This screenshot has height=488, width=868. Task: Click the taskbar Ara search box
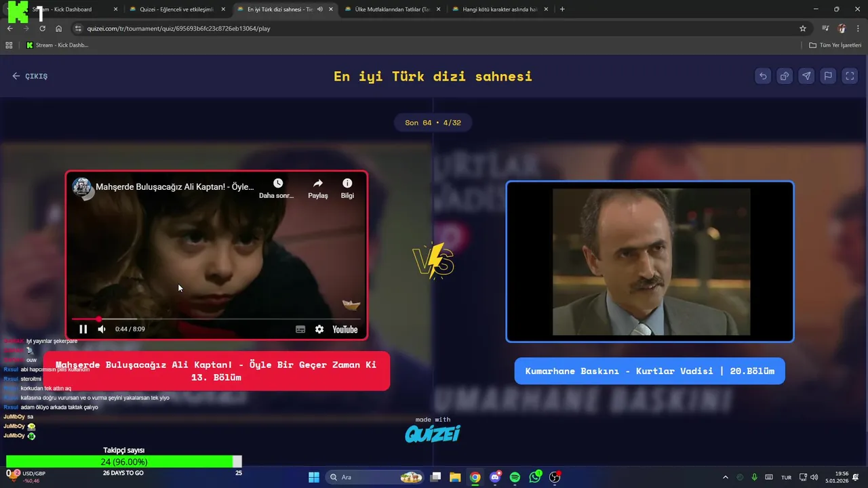pos(375,477)
